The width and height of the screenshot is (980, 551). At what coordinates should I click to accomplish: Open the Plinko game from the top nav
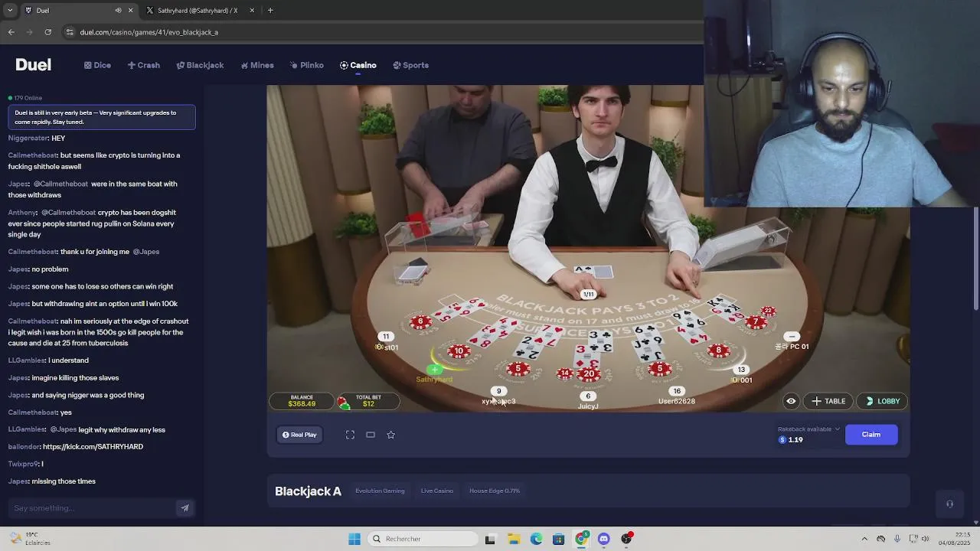[x=307, y=65]
